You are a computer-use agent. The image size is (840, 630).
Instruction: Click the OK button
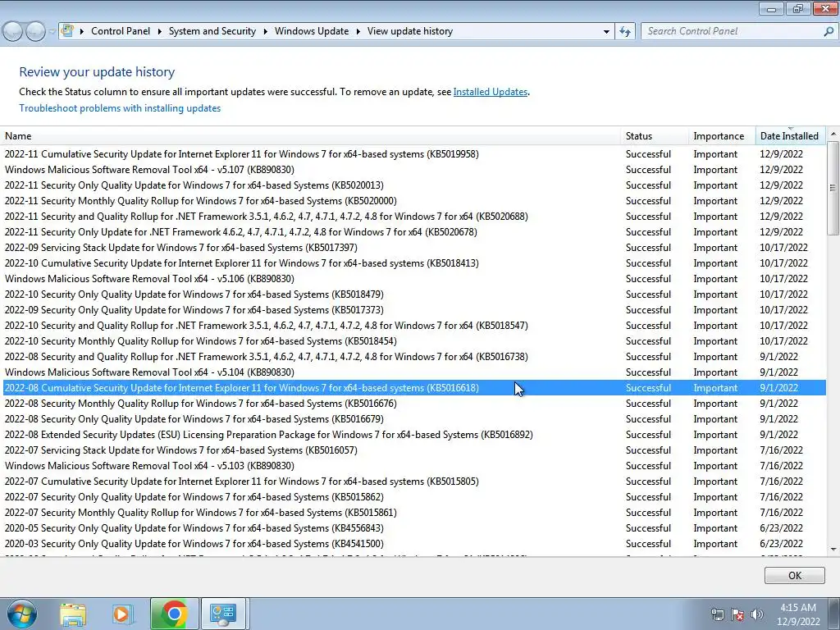794,575
